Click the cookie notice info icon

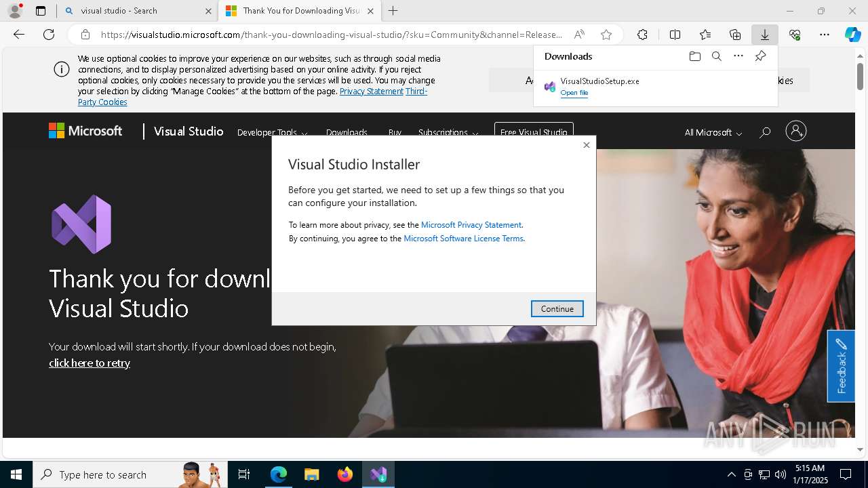click(x=62, y=69)
